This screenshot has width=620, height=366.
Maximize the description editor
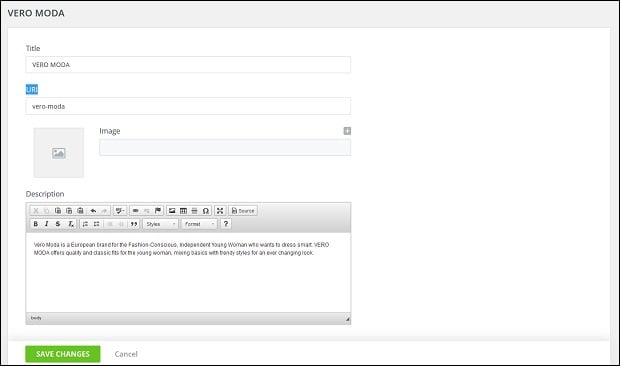point(220,211)
